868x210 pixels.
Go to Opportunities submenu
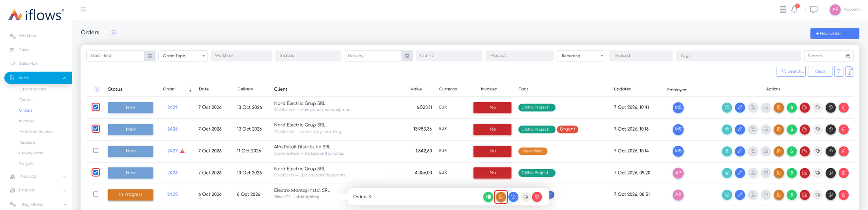pos(33,89)
